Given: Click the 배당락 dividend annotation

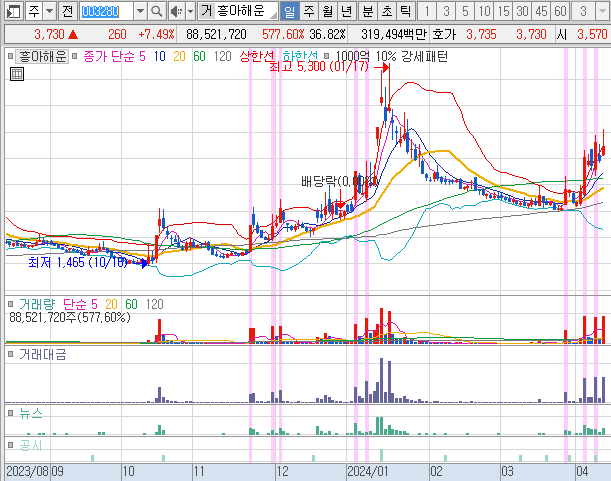Looking at the screenshot, I should coord(339,181).
